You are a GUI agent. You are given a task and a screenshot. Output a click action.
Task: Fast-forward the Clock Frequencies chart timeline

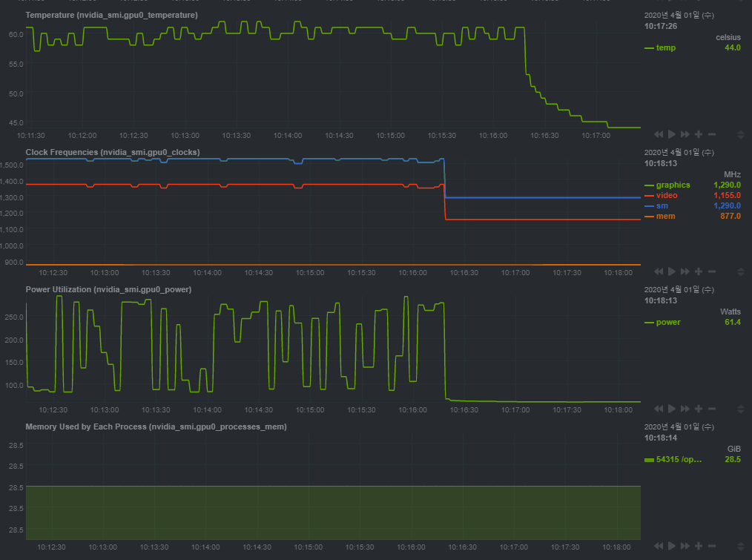click(685, 271)
